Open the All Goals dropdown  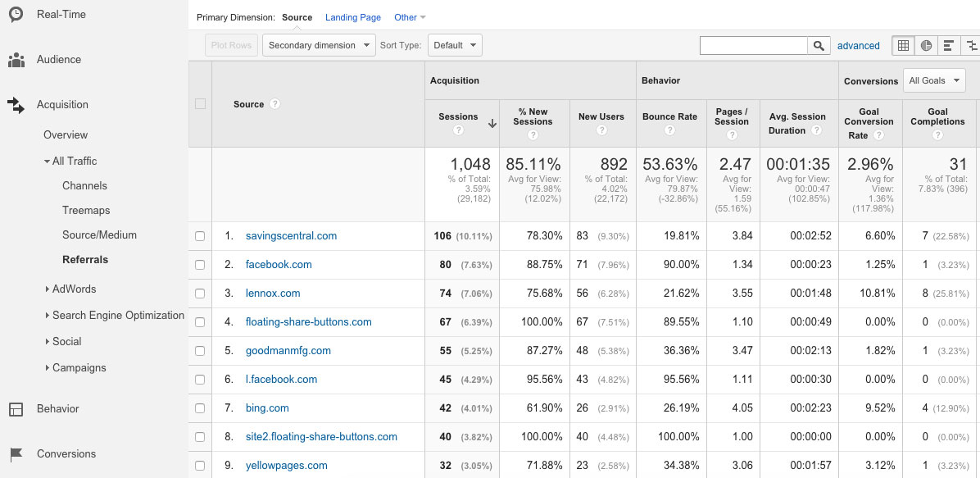pyautogui.click(x=934, y=80)
